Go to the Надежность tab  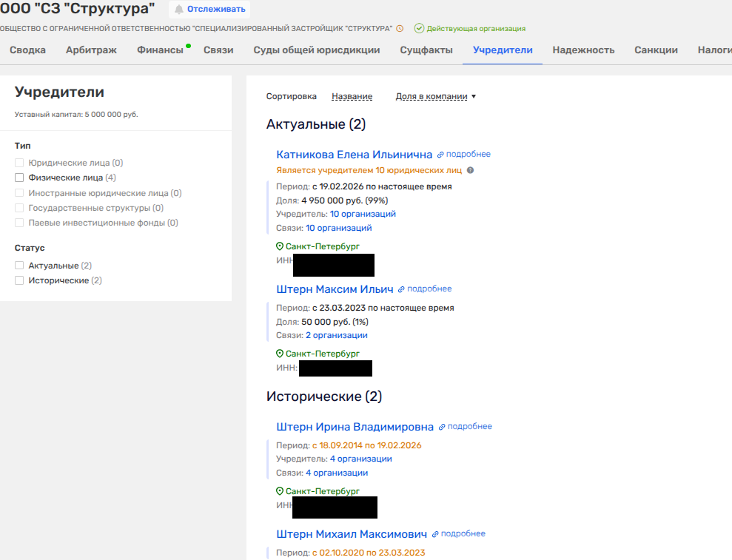coord(583,50)
